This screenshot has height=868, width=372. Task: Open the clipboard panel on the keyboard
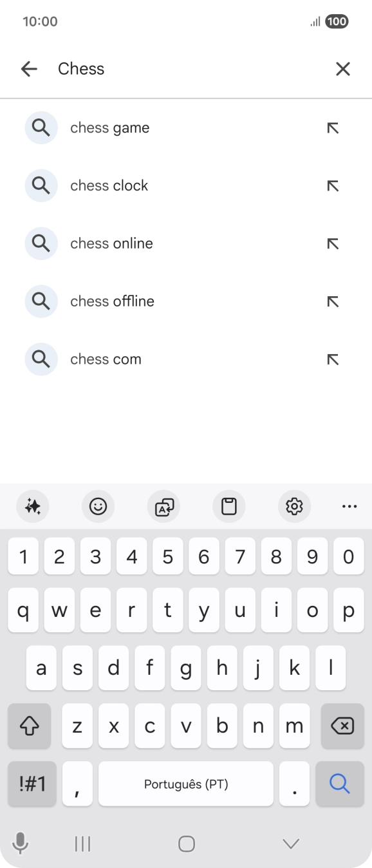pos(229,506)
